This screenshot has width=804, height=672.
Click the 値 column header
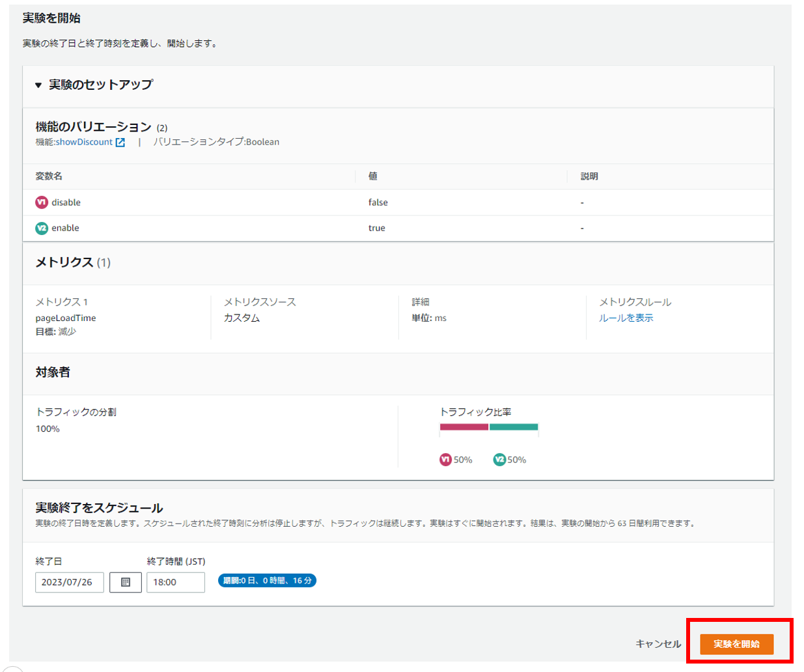(373, 176)
